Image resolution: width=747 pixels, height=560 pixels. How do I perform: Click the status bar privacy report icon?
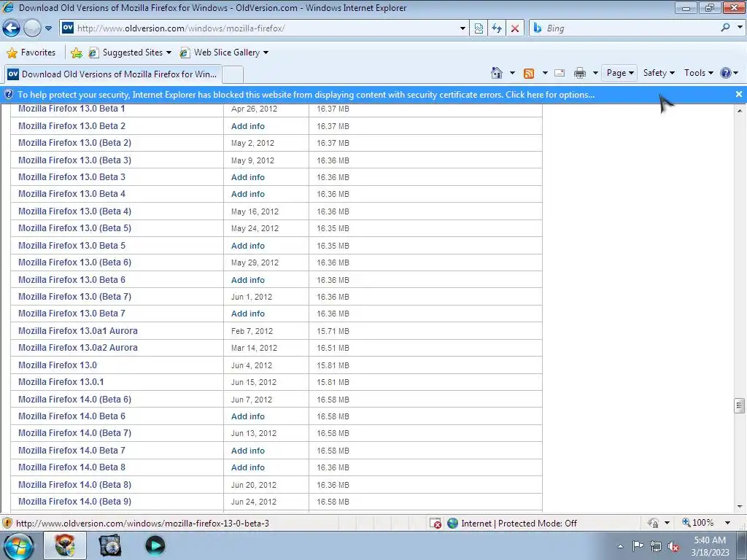point(653,523)
